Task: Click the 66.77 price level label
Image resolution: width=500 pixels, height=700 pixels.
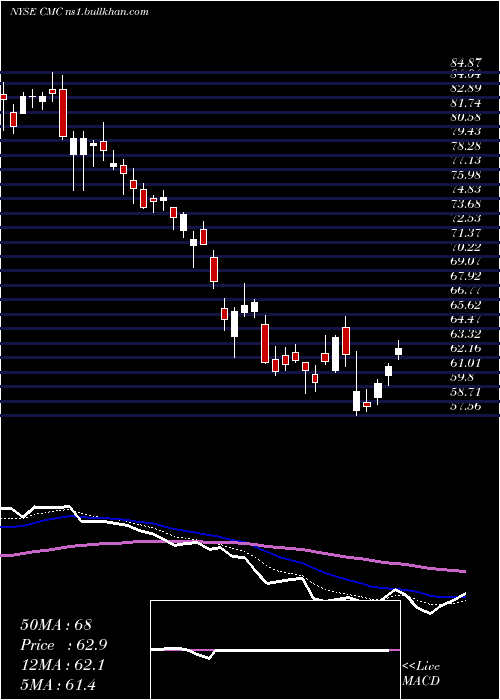Action: tap(465, 291)
